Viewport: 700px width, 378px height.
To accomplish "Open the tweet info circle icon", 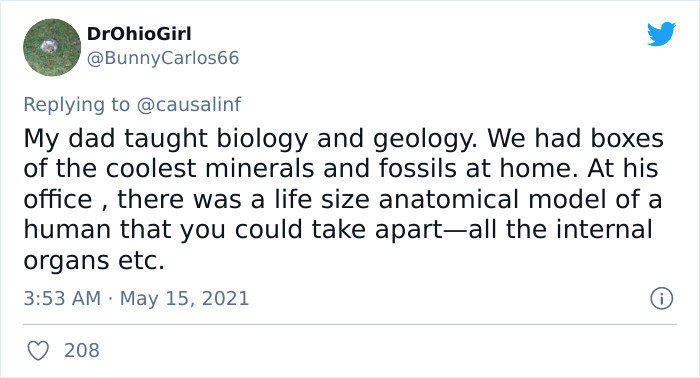I will 661,299.
